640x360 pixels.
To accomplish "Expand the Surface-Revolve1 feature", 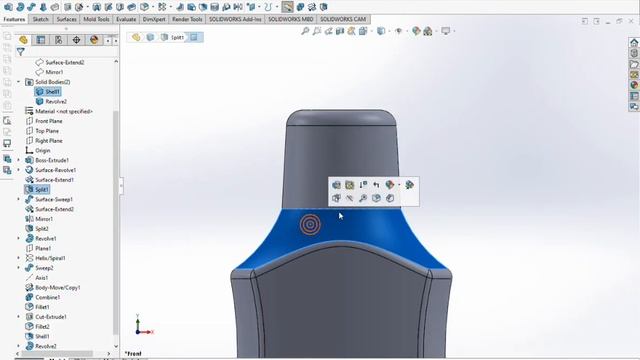I will [x=18, y=170].
